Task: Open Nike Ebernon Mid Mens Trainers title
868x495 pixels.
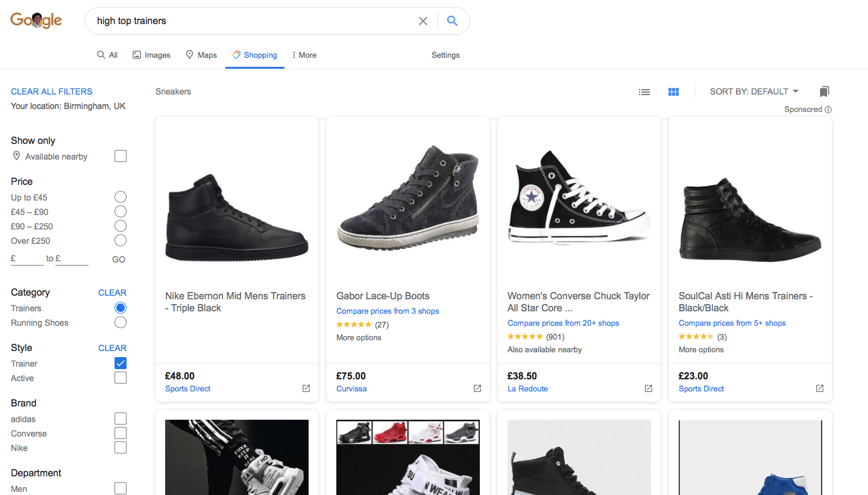Action: point(236,302)
